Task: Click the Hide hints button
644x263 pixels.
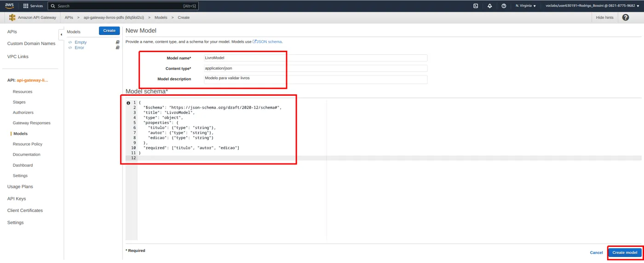Action: pyautogui.click(x=604, y=18)
